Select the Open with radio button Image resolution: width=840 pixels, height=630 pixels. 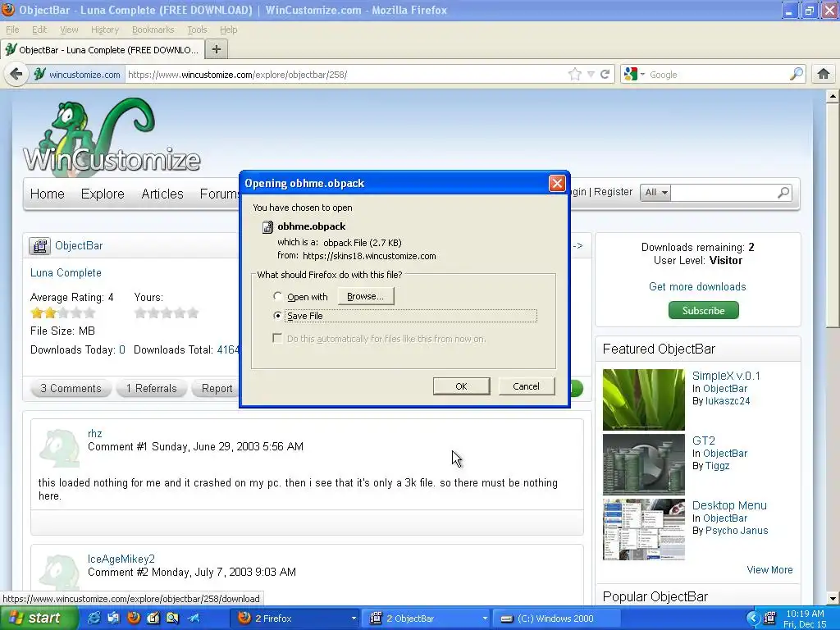[x=277, y=295]
